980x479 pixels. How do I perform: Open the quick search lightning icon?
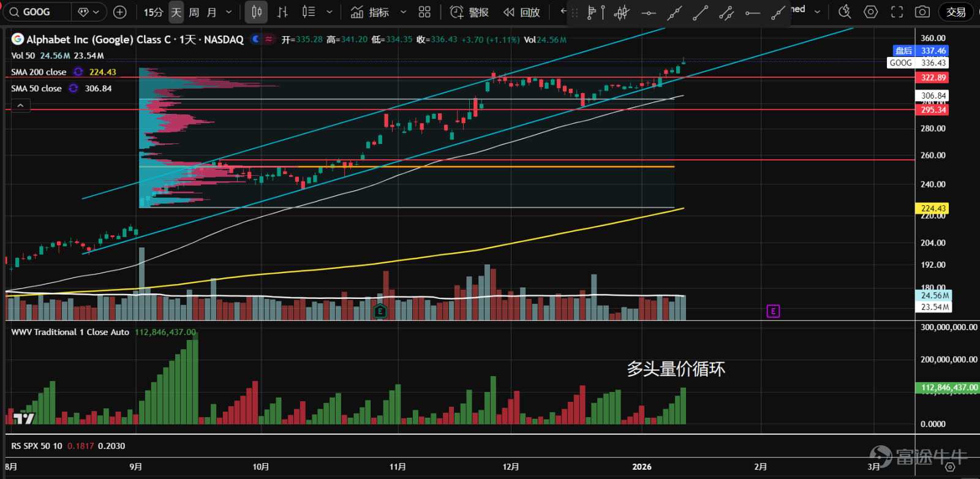tap(845, 12)
